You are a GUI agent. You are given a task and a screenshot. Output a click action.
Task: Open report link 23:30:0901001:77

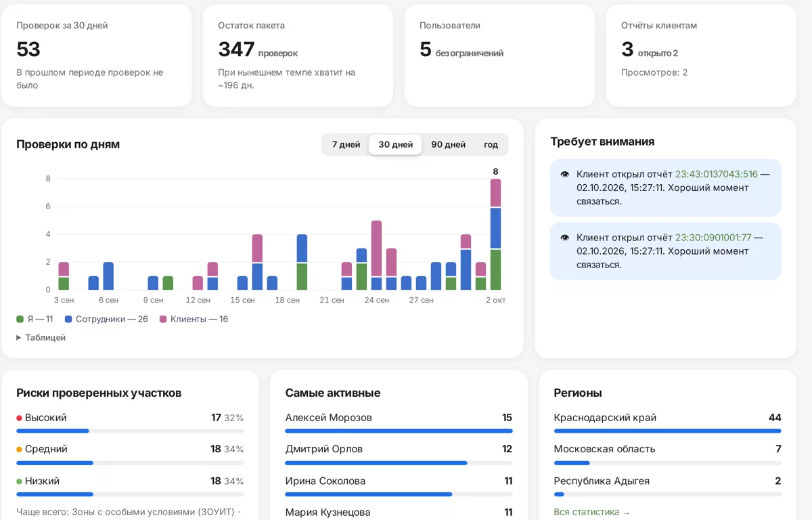coord(713,238)
